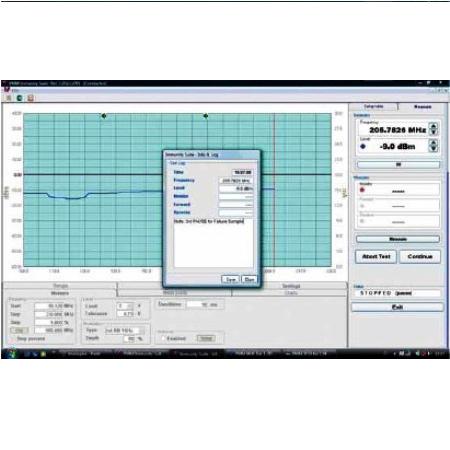The image size is (450, 450).
Task: Open the Windows Start button
Action: [11, 354]
